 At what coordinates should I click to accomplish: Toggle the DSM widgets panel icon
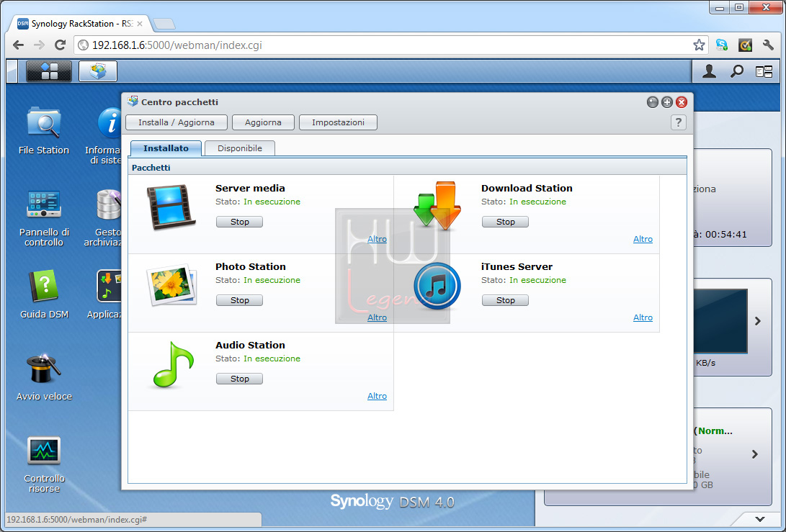pyautogui.click(x=764, y=72)
